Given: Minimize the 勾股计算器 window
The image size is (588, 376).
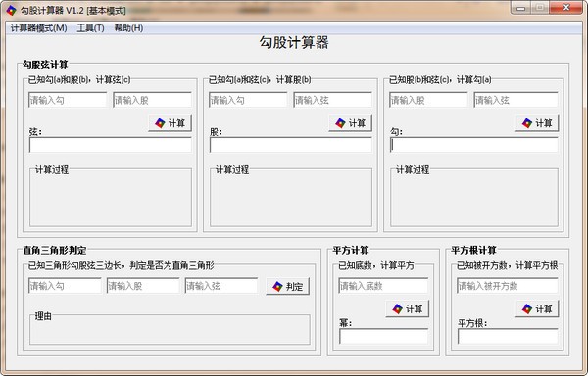Looking at the screenshot, I should (520, 8).
